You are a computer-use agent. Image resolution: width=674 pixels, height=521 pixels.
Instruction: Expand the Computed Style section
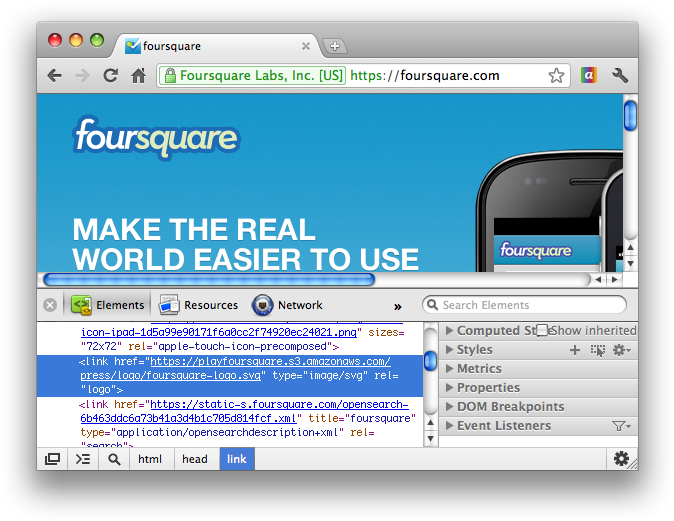(450, 330)
